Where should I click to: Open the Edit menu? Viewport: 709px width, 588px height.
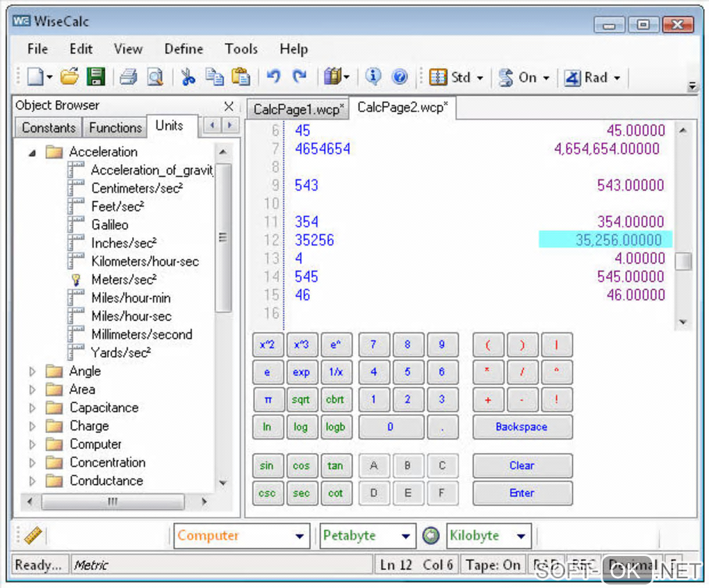click(x=81, y=49)
